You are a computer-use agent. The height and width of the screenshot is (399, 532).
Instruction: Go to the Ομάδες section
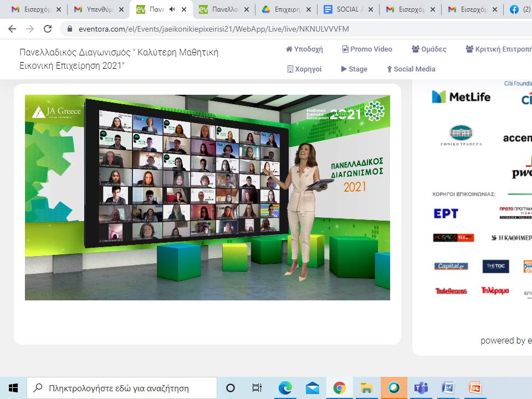click(429, 49)
